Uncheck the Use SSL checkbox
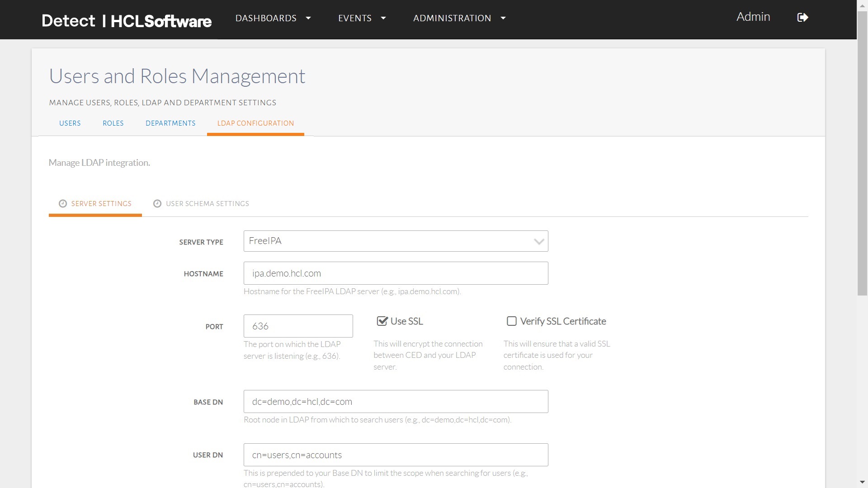This screenshot has height=488, width=868. [382, 321]
